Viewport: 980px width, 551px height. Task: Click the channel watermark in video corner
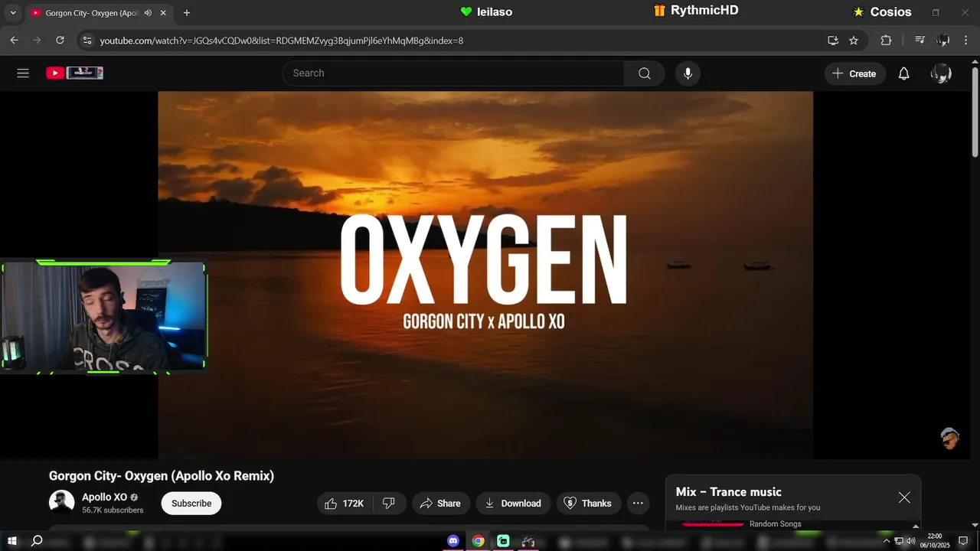[x=949, y=439]
